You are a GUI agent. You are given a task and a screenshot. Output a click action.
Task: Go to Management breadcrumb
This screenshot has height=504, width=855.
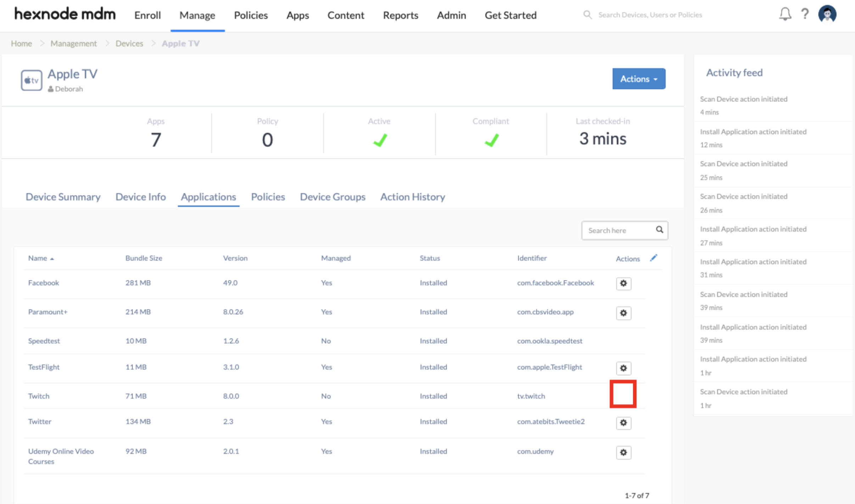click(73, 43)
